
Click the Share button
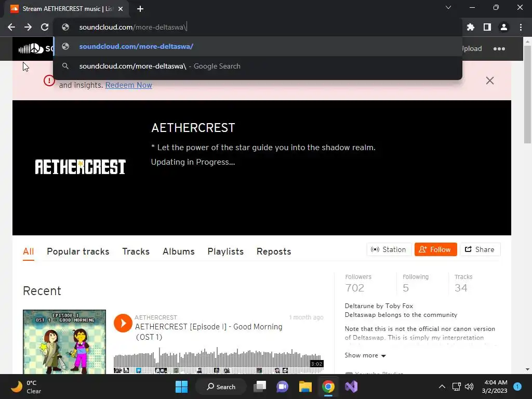[x=480, y=249]
